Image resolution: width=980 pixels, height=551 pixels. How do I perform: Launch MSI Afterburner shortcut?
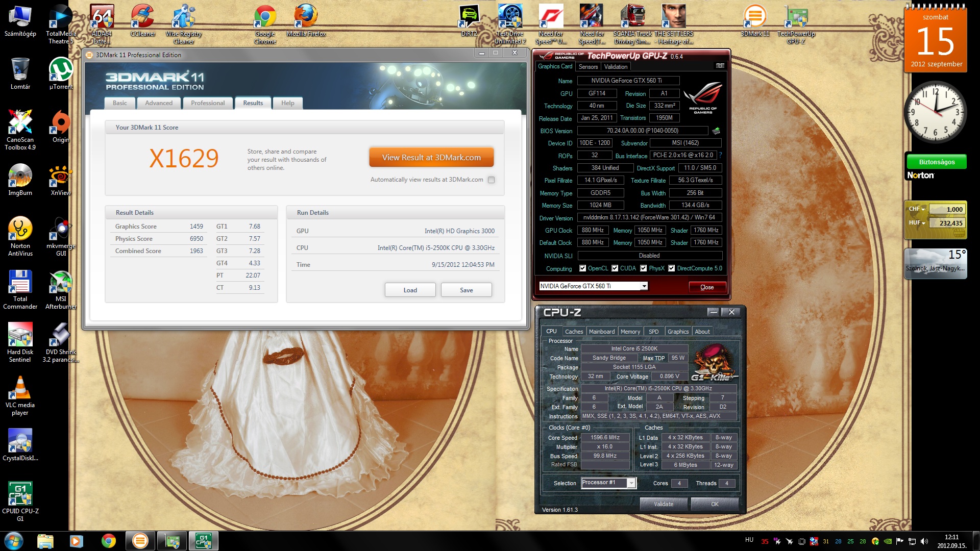click(61, 289)
